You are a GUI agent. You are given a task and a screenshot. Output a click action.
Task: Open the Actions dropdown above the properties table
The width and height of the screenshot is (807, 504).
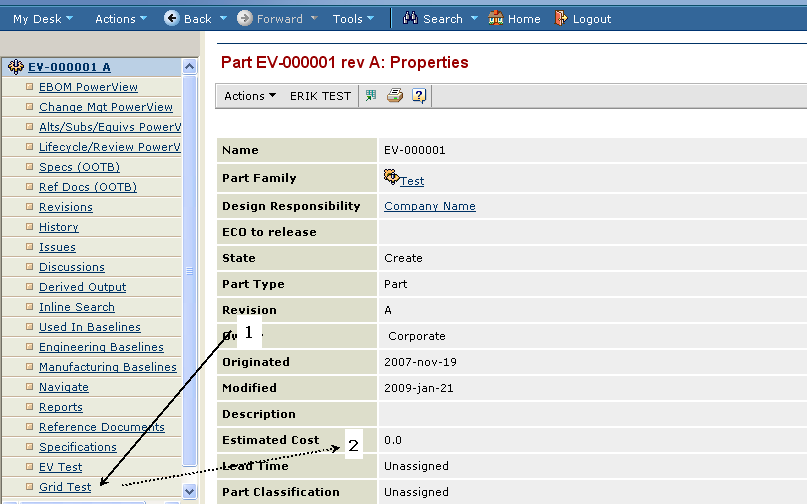tap(250, 96)
